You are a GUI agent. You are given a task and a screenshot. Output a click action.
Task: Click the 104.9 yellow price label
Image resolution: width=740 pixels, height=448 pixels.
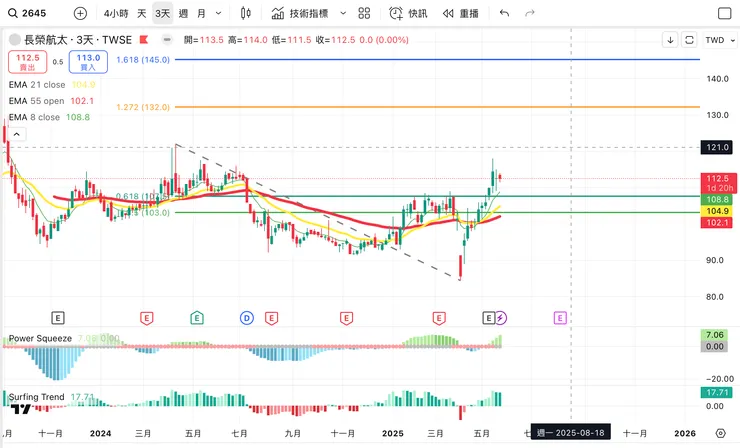(x=716, y=211)
